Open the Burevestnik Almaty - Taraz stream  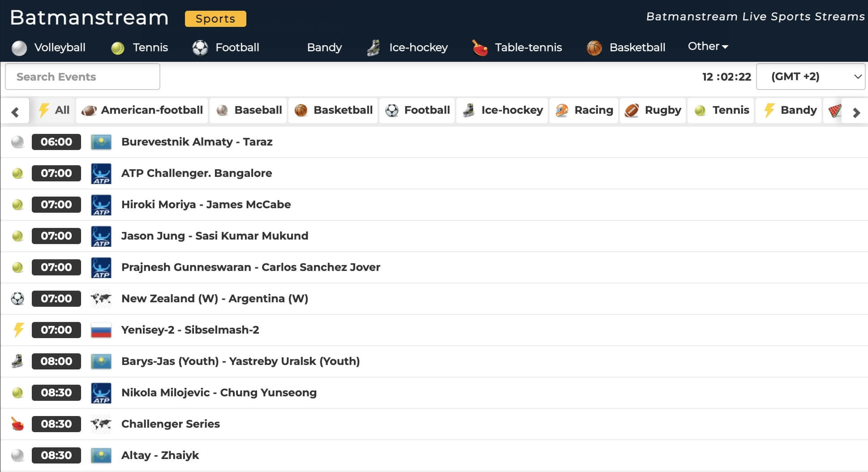[197, 142]
